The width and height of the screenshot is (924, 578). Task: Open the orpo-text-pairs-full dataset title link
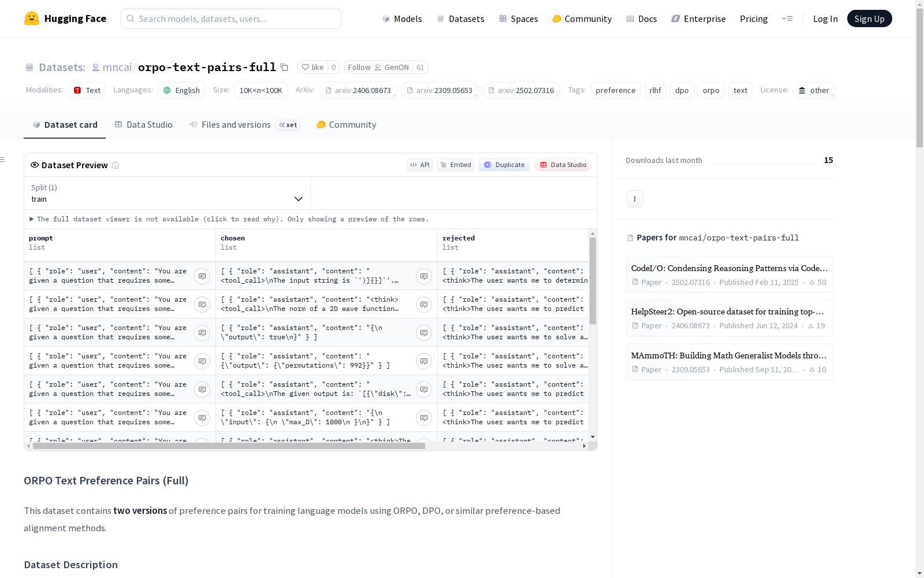click(x=207, y=67)
